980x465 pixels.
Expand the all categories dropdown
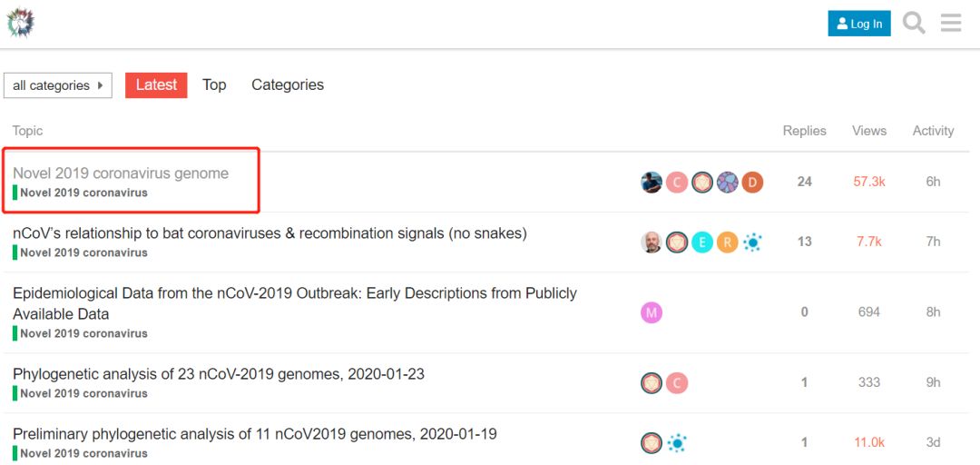[x=58, y=85]
